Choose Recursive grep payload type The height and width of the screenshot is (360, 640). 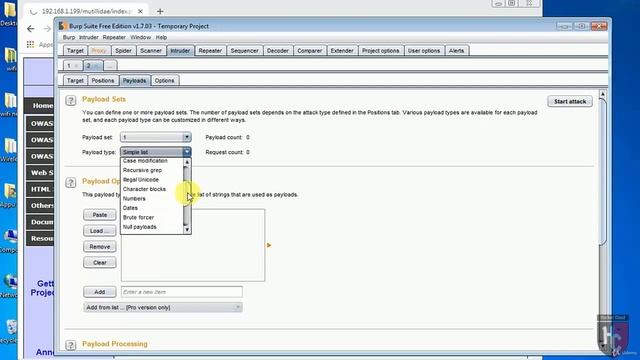tap(142, 170)
